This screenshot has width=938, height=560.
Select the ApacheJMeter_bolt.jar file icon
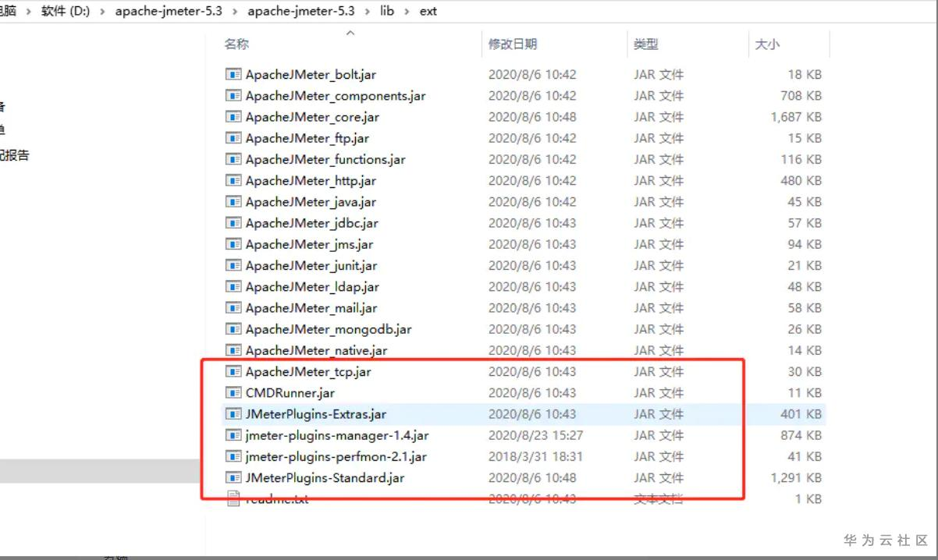coord(233,75)
